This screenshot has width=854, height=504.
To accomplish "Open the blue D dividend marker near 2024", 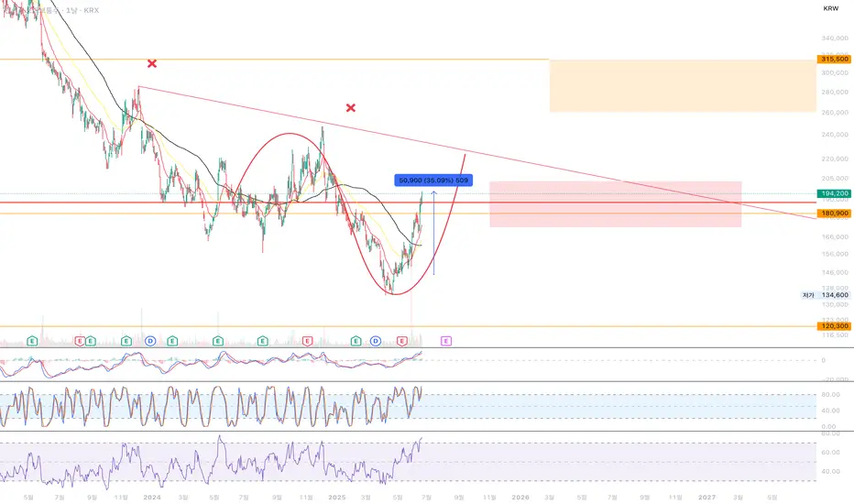I will (x=150, y=341).
